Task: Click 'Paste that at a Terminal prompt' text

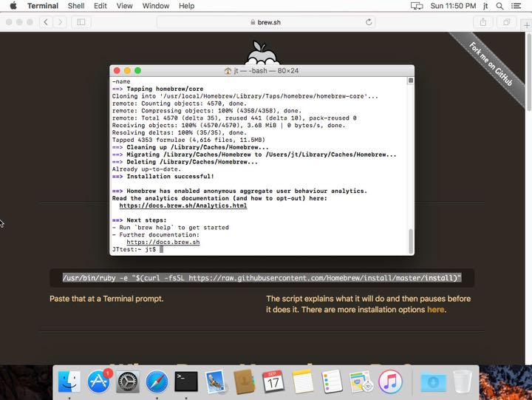Action: (106, 299)
